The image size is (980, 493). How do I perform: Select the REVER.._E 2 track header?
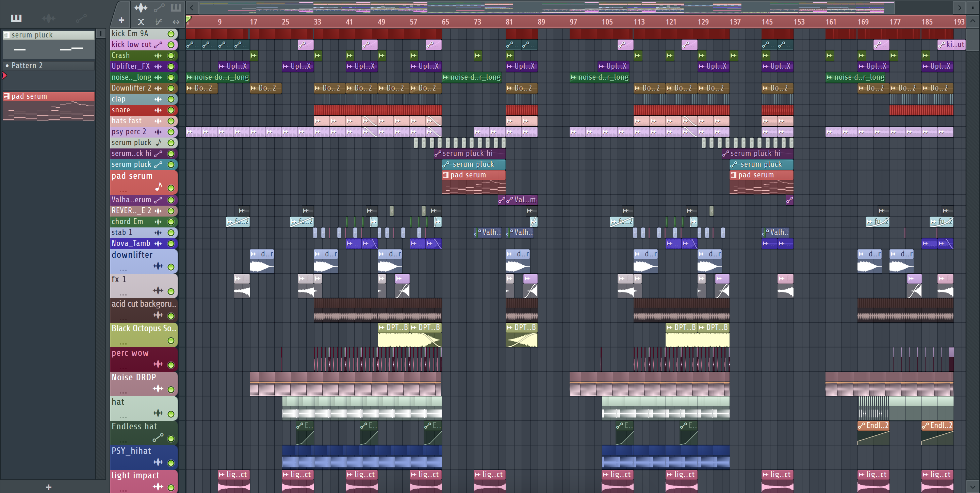tap(144, 211)
